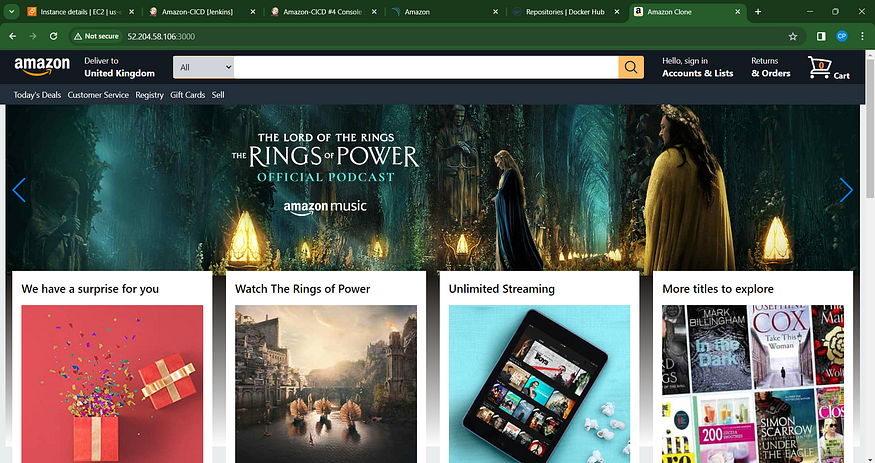Screen dimensions: 875x463
Task: Open the Rings of Power castle image
Action: point(326,384)
